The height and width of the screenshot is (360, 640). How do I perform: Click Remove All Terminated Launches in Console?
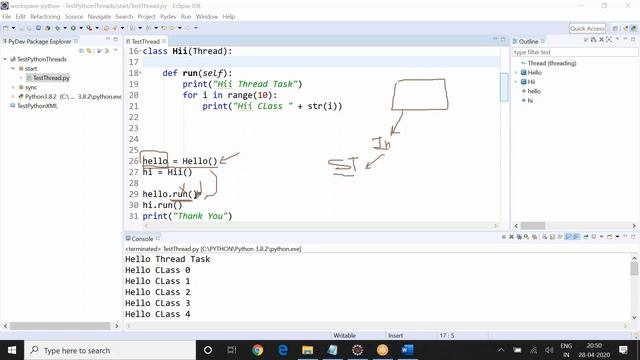click(x=519, y=237)
